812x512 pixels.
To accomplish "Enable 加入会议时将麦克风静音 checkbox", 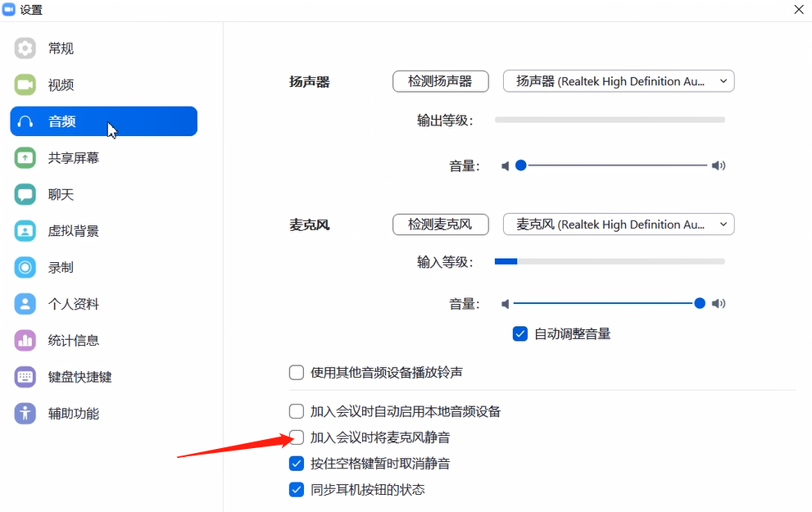I will point(296,437).
